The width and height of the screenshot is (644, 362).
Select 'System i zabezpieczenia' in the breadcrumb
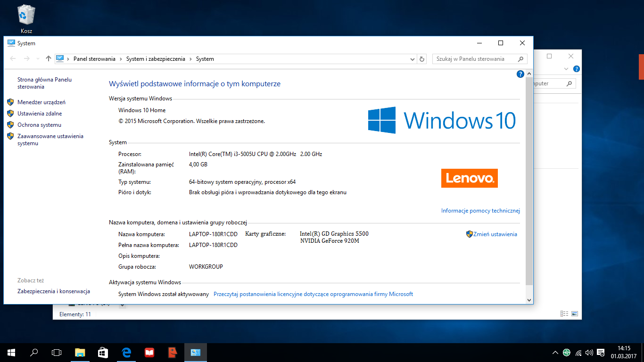[156, 59]
